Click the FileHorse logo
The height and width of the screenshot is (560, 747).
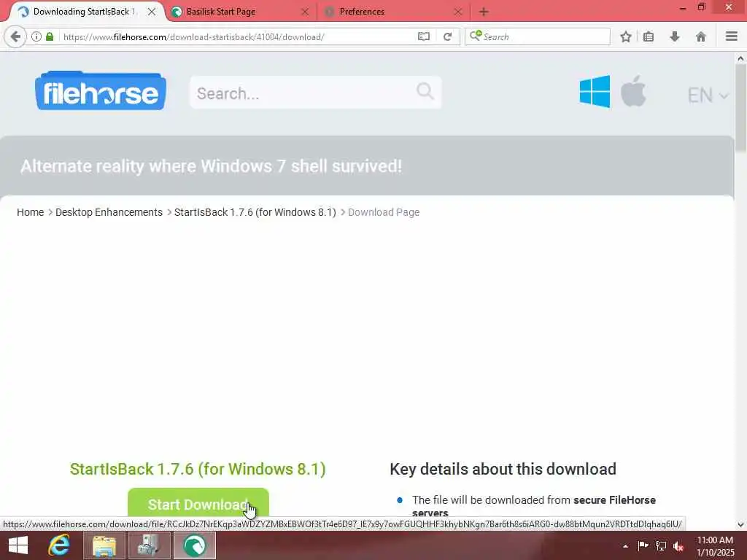click(x=101, y=91)
